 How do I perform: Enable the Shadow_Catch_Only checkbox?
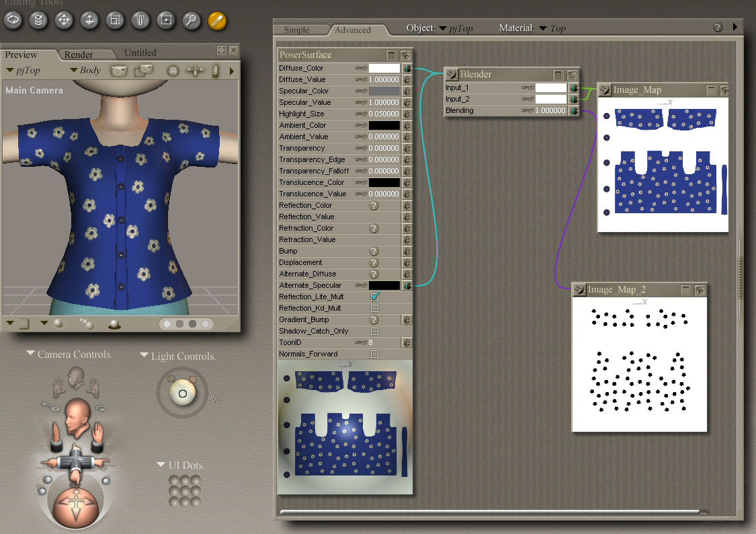tap(375, 331)
